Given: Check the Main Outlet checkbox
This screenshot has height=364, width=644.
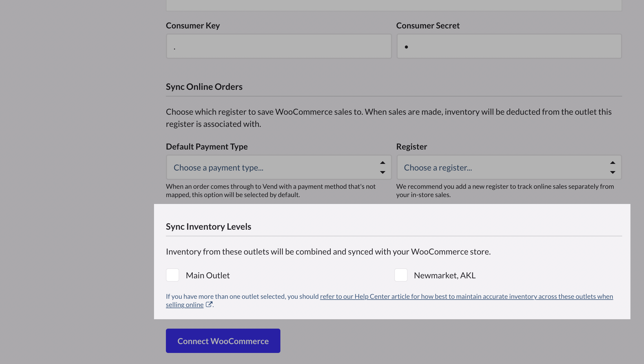Looking at the screenshot, I should click(173, 275).
